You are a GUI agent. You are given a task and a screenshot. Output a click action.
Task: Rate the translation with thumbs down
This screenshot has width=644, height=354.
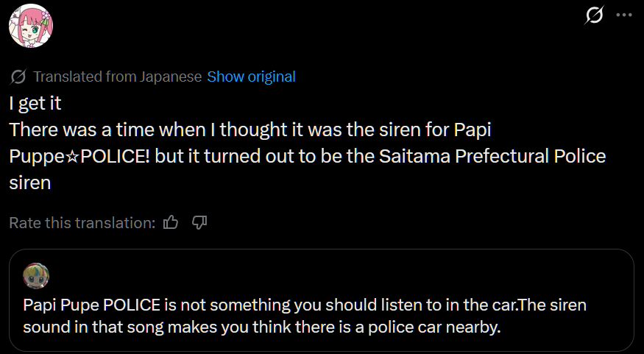[x=199, y=222]
